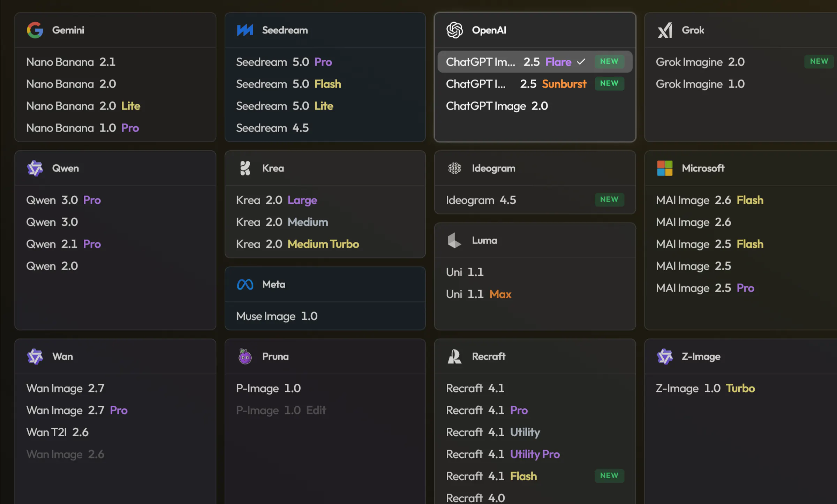
Task: Choose MAI Image 2.5 Pro
Action: [743, 288]
